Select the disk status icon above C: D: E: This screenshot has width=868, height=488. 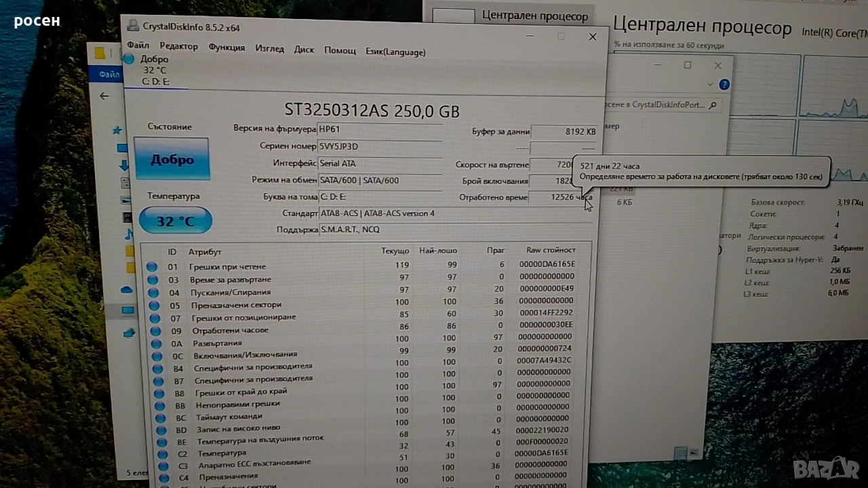pos(129,60)
